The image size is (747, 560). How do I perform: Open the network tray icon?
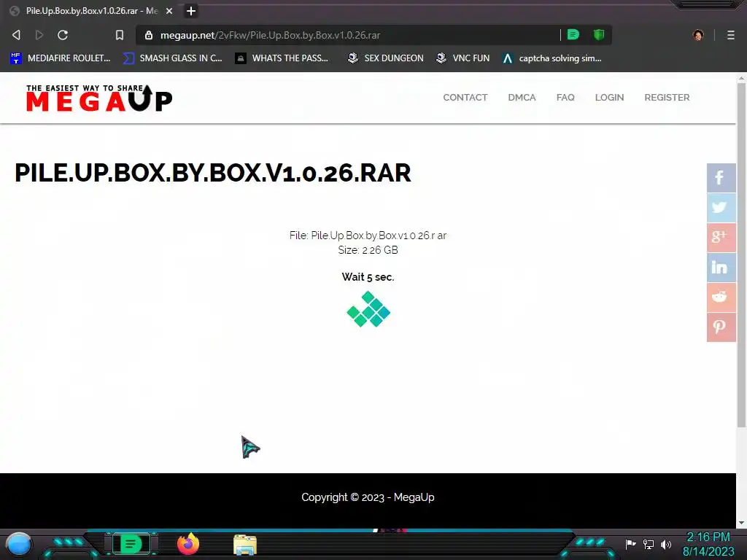[x=649, y=544]
